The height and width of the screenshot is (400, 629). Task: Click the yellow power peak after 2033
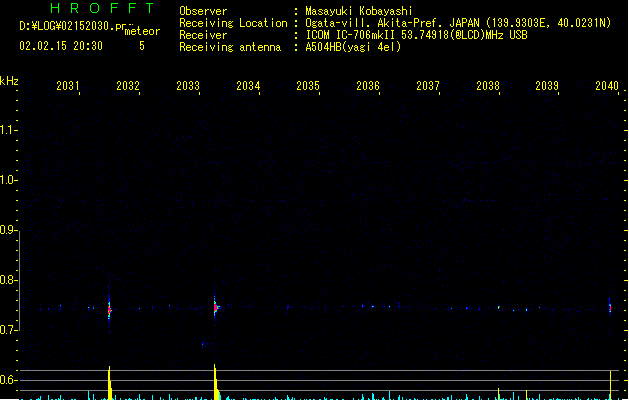[216, 382]
